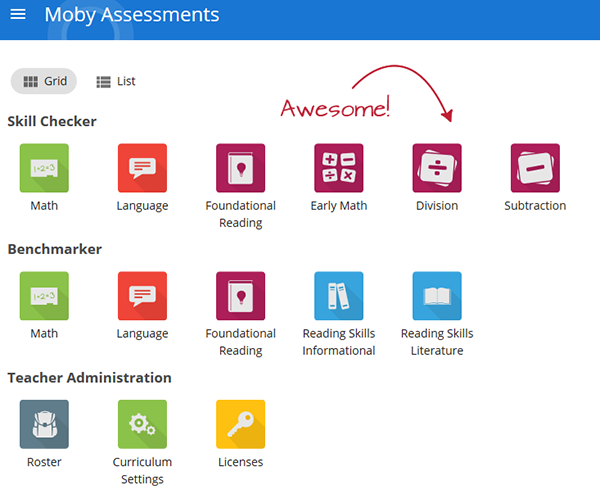Click the Teacher Administration section heading

click(x=90, y=378)
